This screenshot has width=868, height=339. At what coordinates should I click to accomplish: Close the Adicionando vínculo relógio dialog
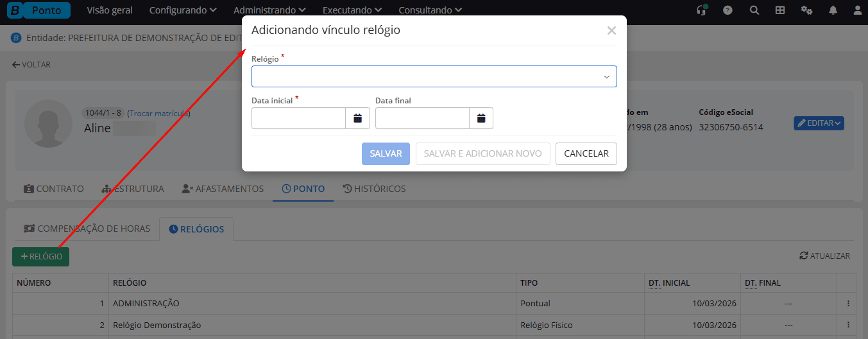(611, 30)
